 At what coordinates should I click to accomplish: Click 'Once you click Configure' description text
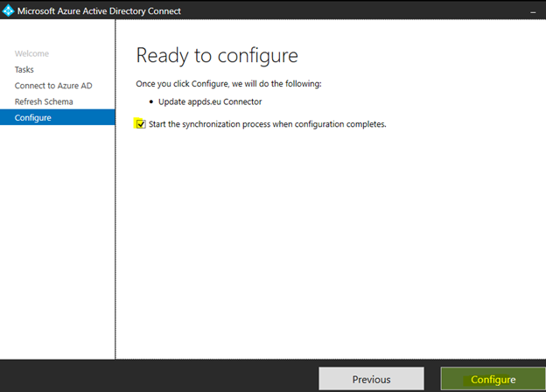[x=228, y=84]
